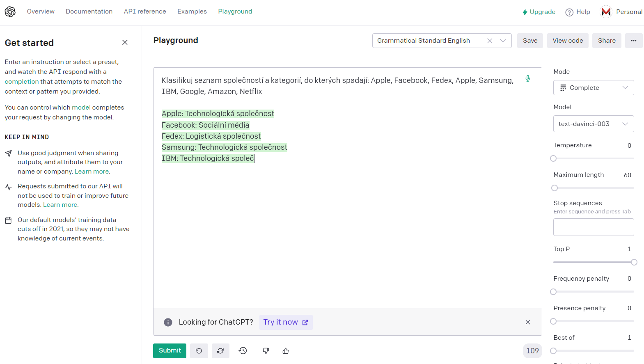Click the undo last action icon
This screenshot has width=644, height=364.
tap(199, 351)
